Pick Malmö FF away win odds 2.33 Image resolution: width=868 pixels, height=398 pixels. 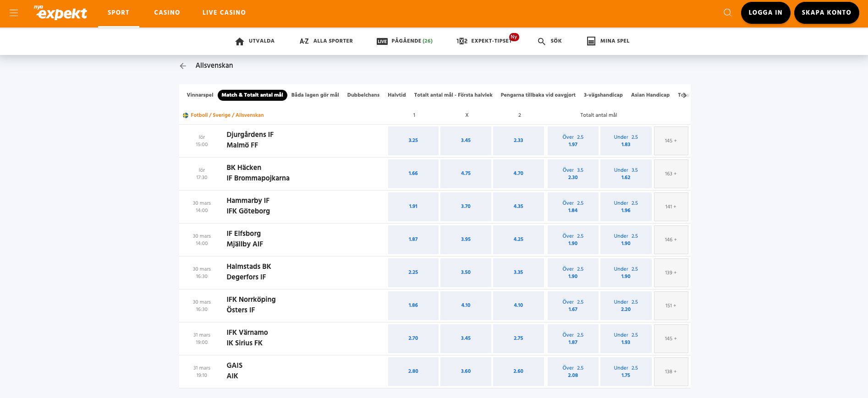click(518, 141)
